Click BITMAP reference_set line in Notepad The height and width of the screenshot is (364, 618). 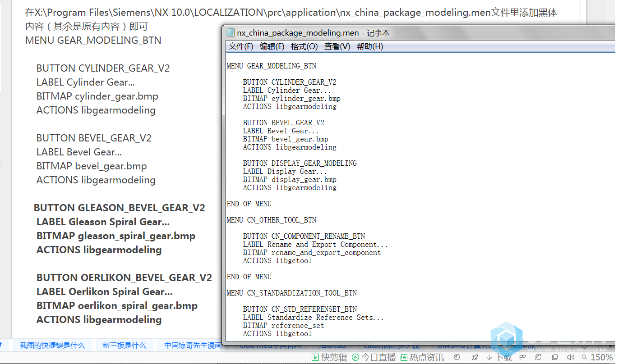pyautogui.click(x=284, y=325)
